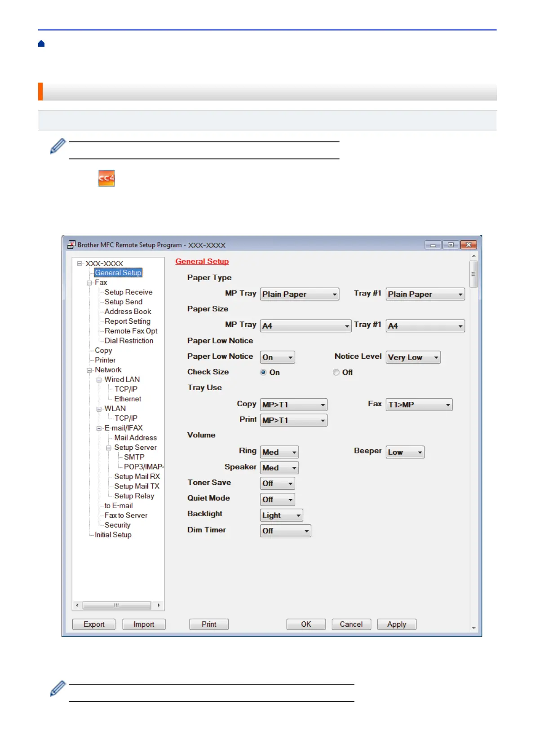Viewport: 535px width, 756px height.
Task: Select Dial Restriction in the tree
Action: pos(129,341)
